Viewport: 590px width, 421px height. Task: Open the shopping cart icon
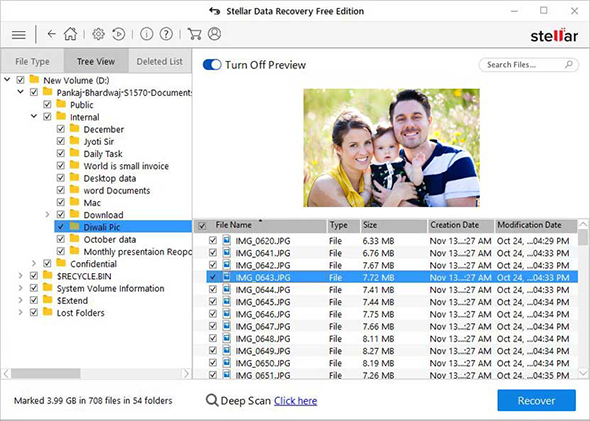tap(194, 34)
